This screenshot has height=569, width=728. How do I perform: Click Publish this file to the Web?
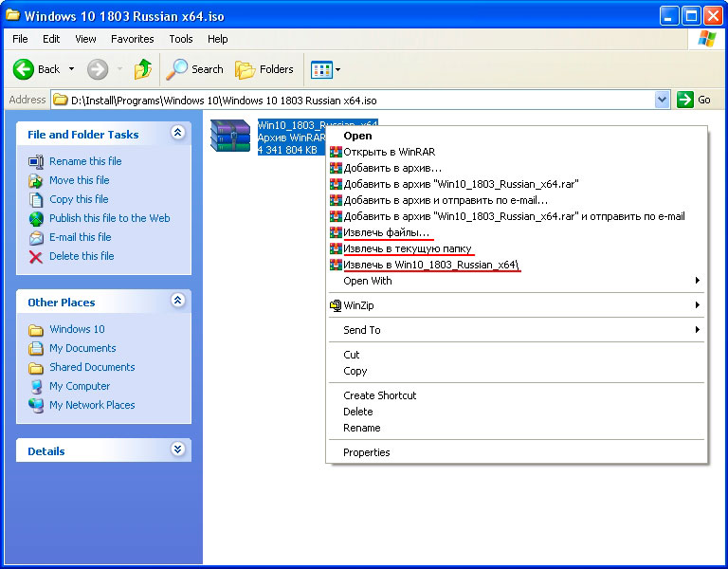[110, 218]
